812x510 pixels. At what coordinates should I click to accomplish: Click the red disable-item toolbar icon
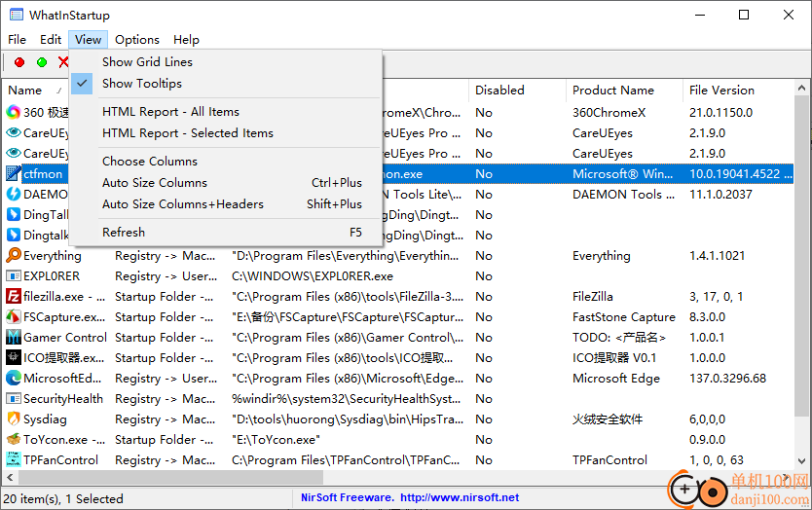pyautogui.click(x=19, y=62)
